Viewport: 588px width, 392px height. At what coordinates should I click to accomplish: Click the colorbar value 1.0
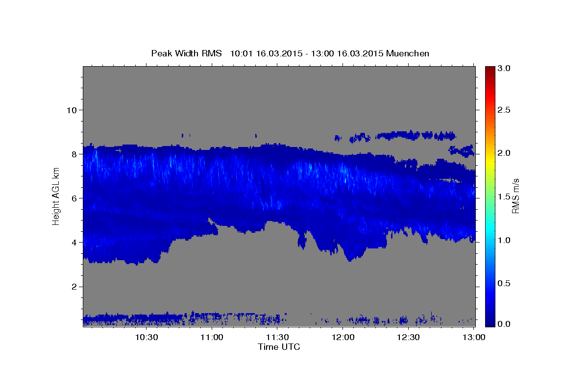tap(505, 240)
